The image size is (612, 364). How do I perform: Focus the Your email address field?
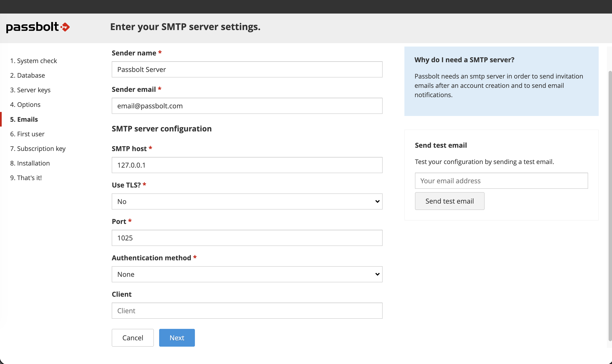(501, 181)
